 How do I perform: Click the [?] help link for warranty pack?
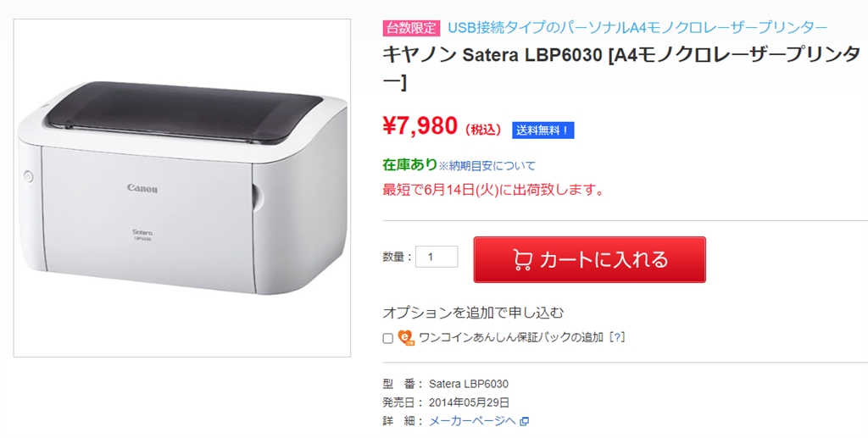coord(617,337)
